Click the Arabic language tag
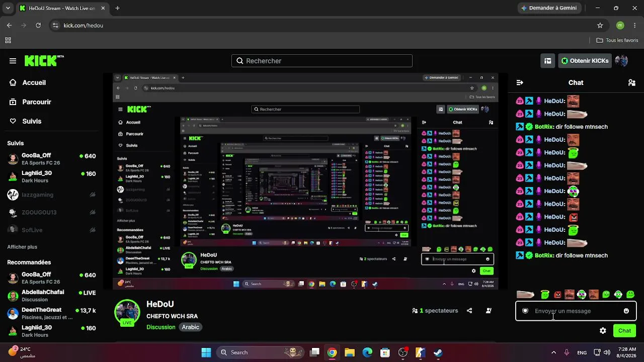644x362 pixels. [191, 327]
